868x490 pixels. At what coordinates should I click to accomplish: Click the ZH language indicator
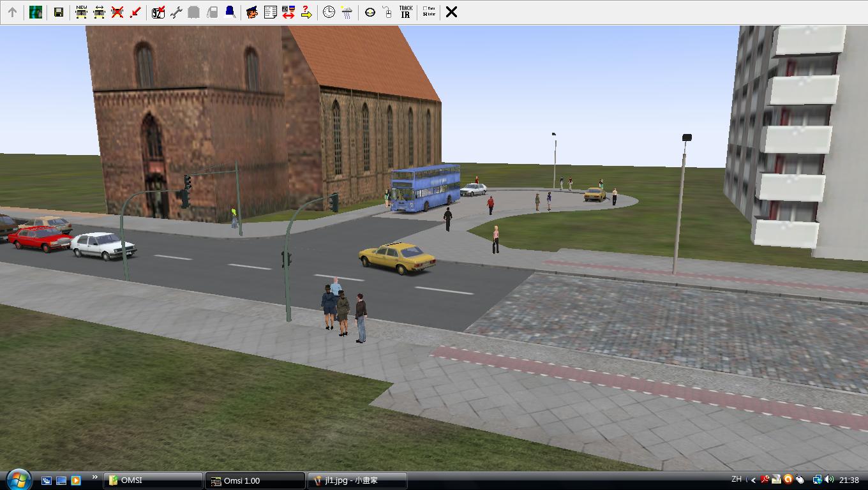737,479
